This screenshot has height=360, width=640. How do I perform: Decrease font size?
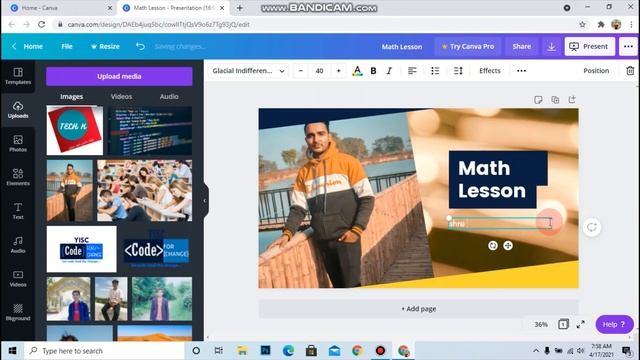tap(300, 71)
